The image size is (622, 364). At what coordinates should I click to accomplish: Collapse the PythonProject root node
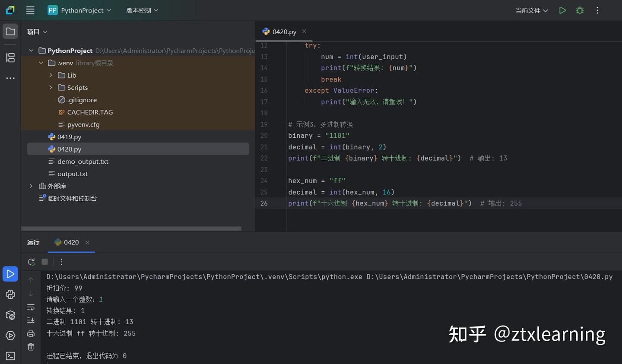(x=31, y=51)
